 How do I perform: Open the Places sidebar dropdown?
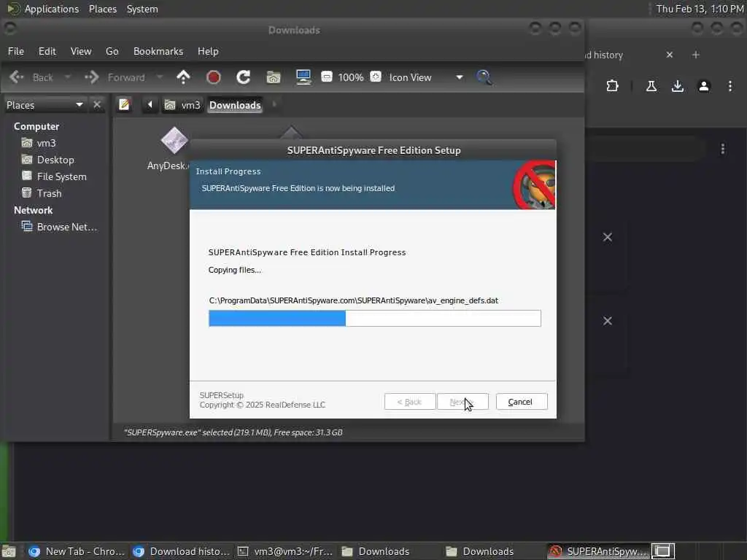pyautogui.click(x=44, y=105)
